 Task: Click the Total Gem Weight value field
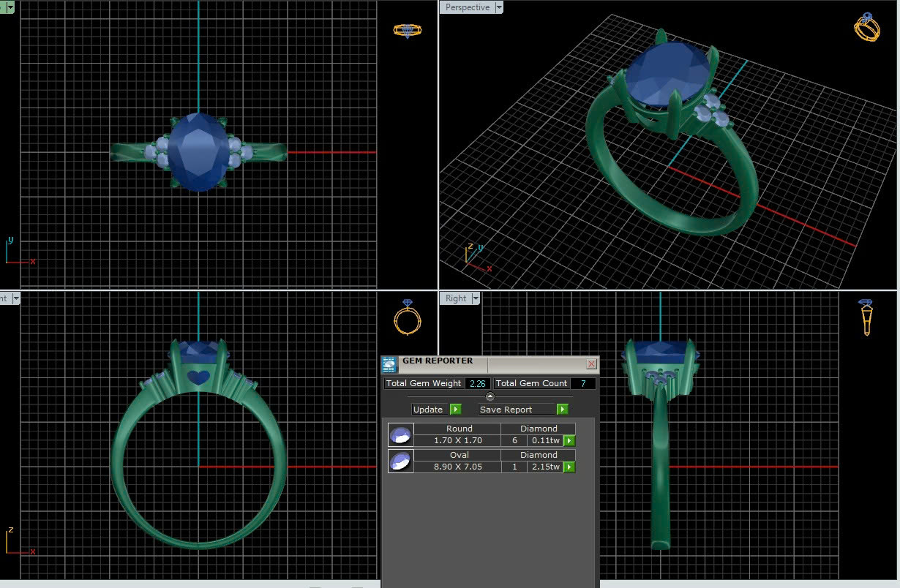point(477,384)
